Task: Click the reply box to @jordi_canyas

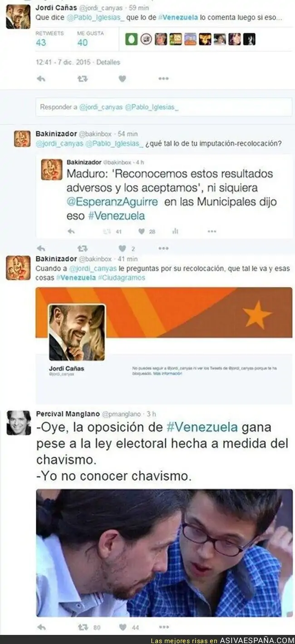Action: 164,107
